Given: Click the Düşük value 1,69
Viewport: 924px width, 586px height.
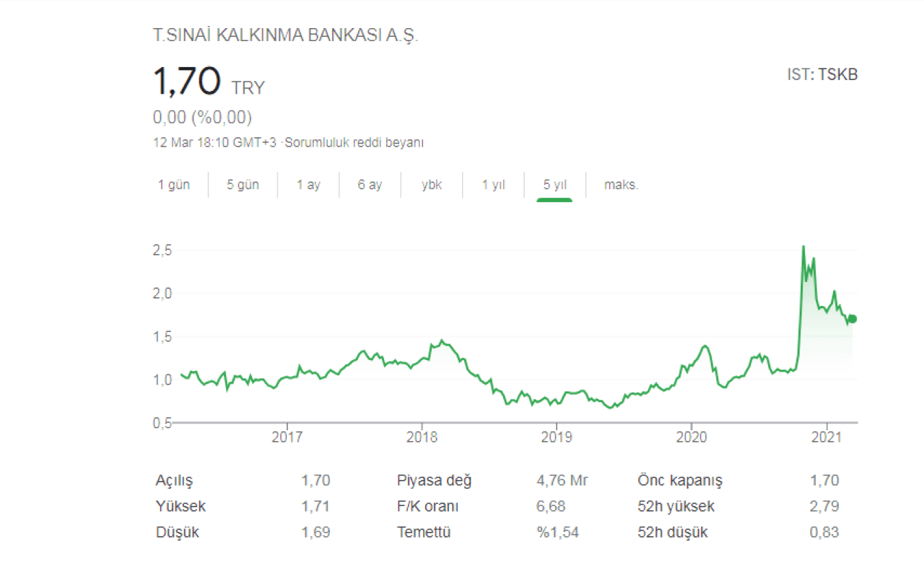Looking at the screenshot, I should (x=315, y=533).
